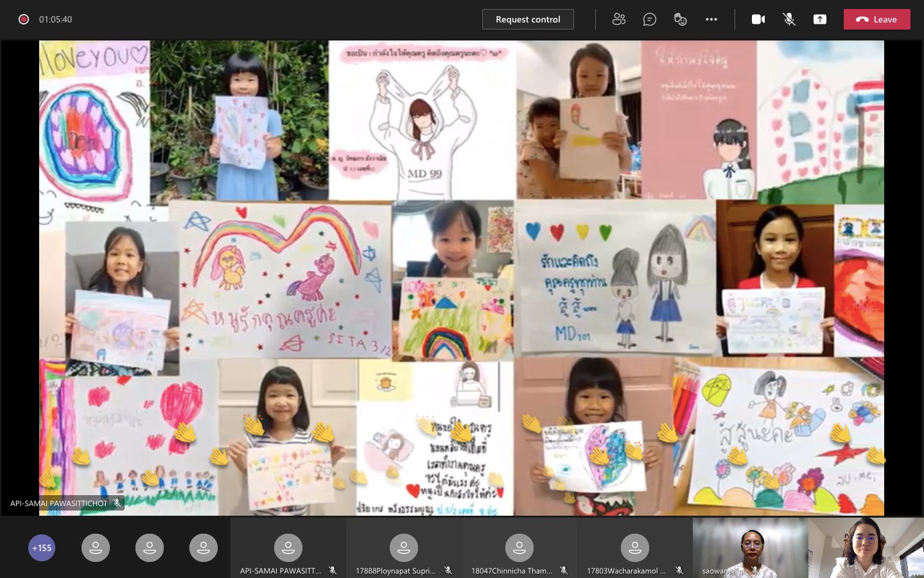Click the 18047Chinnicha Tham... name text

coord(512,570)
